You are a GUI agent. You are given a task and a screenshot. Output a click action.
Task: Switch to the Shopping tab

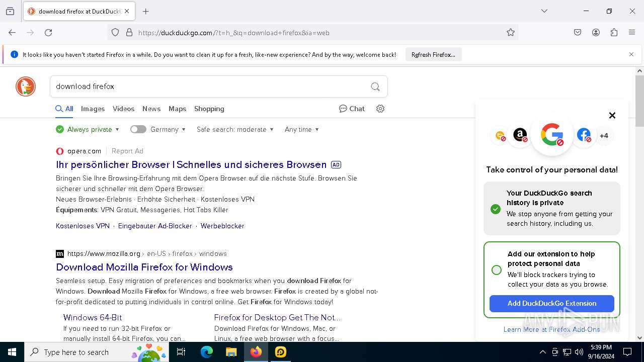(209, 109)
